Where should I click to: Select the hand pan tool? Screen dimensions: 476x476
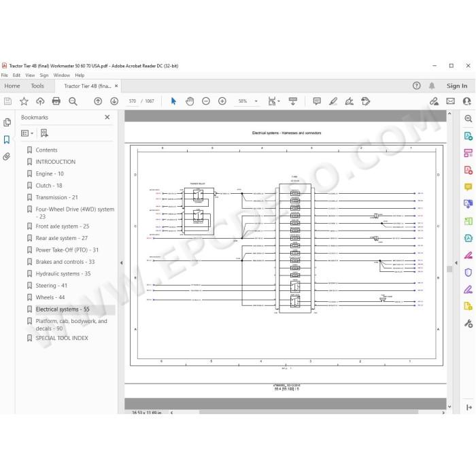click(190, 101)
